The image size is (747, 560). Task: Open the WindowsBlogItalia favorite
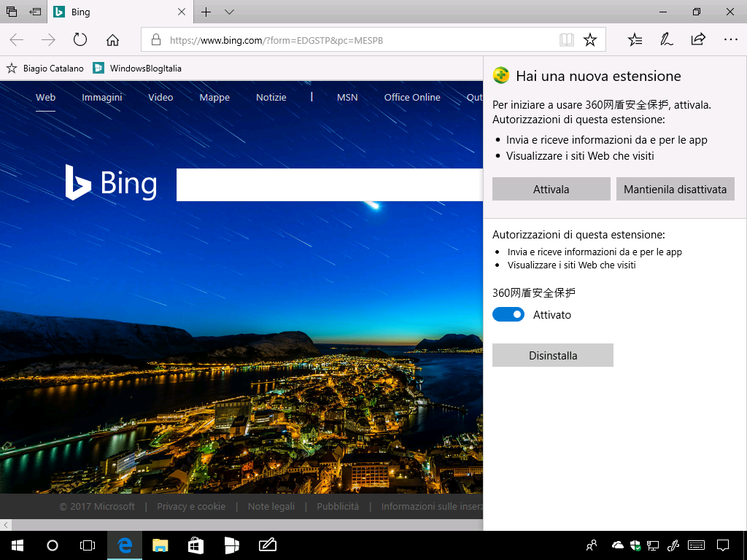tap(137, 68)
